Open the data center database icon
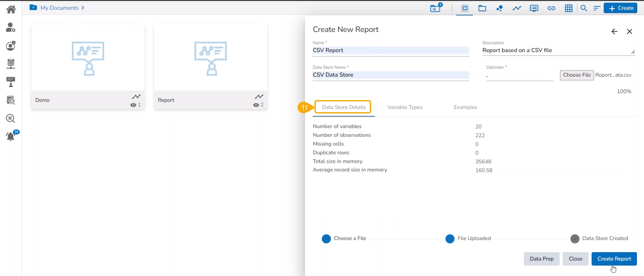 (11, 64)
